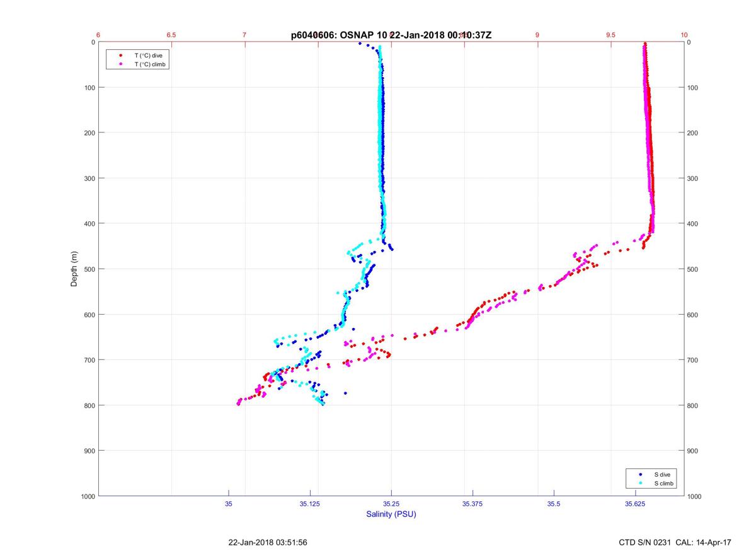Click the red '6.5' temperature tick label
Viewport: 756px width, 558px height.
[171, 35]
